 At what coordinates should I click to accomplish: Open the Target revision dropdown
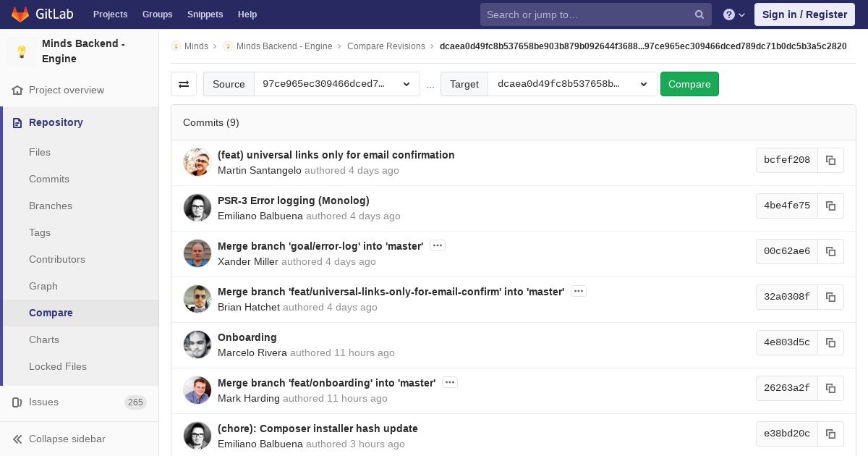(x=572, y=84)
